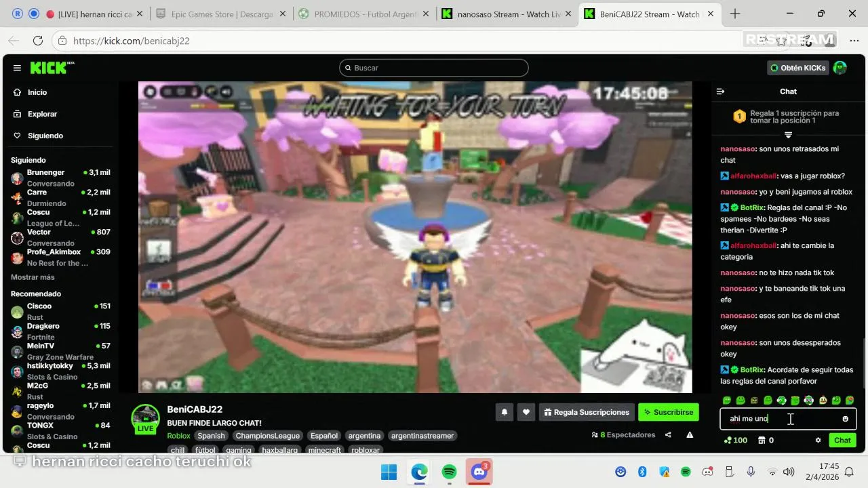Report the stream with warning icon
The image size is (868, 488).
click(690, 435)
